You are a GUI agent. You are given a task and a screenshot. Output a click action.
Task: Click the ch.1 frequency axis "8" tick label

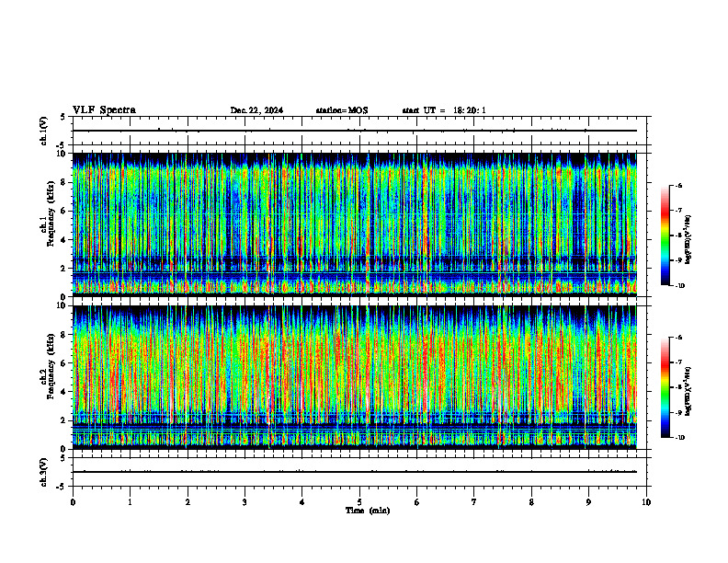[65, 182]
